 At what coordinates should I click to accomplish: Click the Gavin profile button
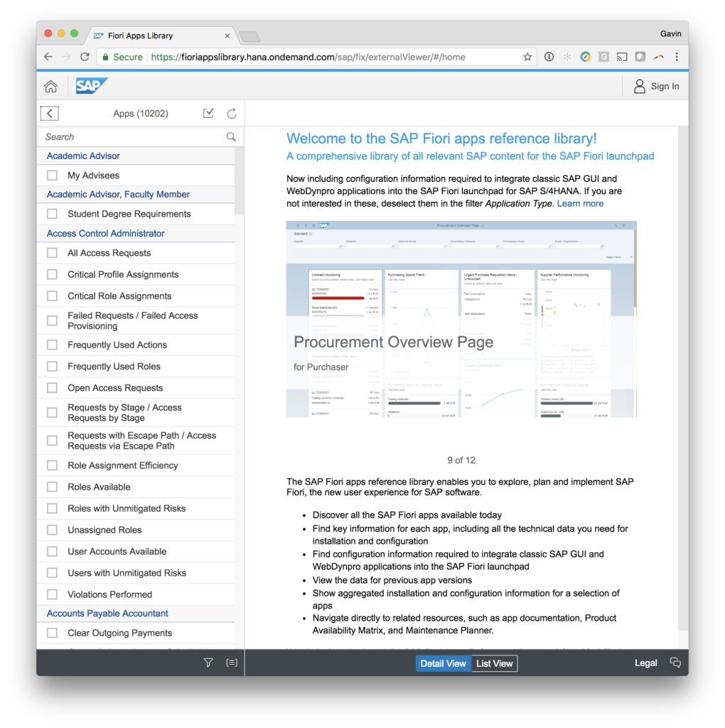(x=671, y=34)
